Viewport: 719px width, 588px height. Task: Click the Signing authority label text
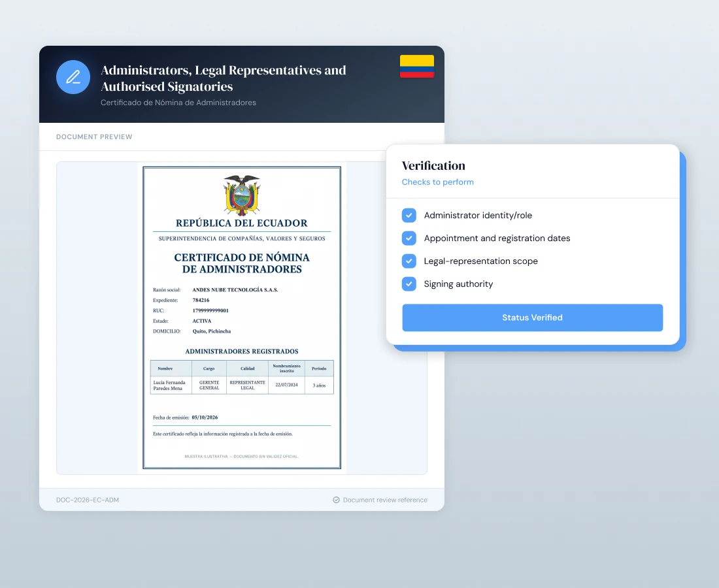458,284
